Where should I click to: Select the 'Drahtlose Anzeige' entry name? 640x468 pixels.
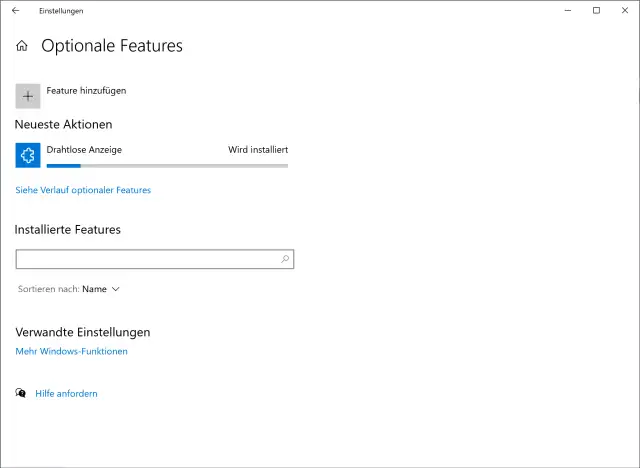[x=84, y=149]
